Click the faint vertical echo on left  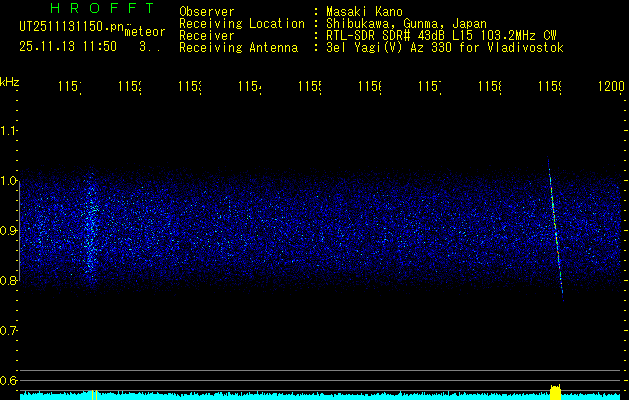[89, 230]
